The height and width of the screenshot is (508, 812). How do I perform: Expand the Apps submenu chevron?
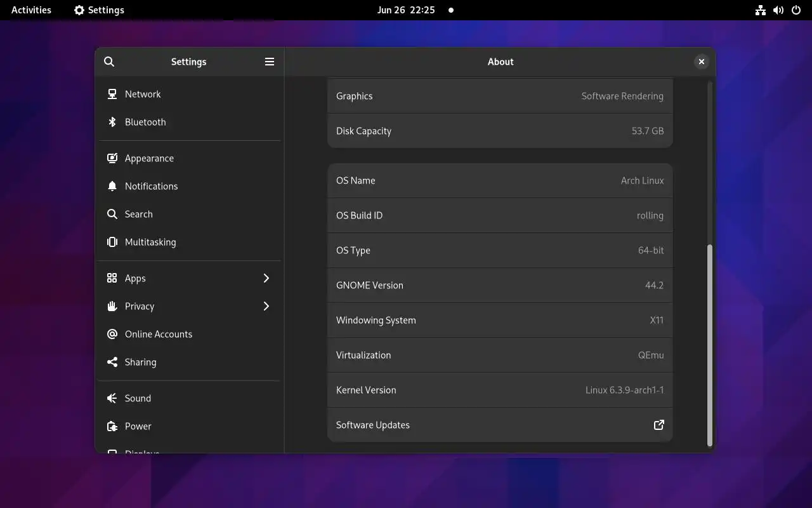pos(266,278)
